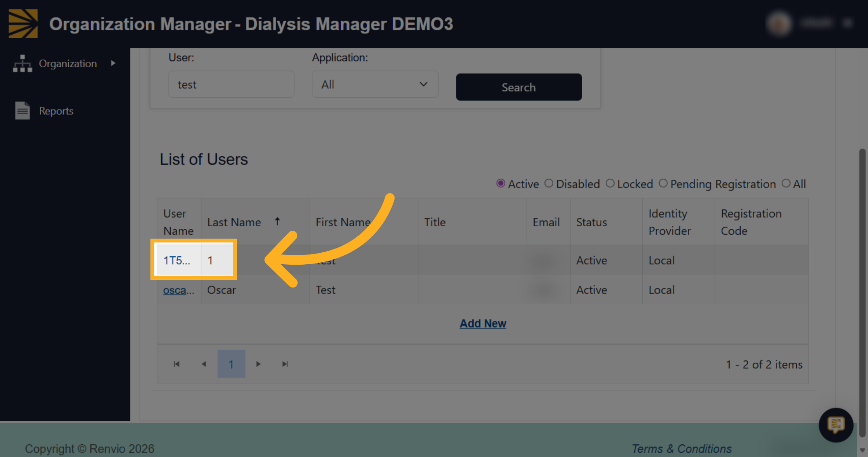This screenshot has width=868, height=457.
Task: Open the chat support widget
Action: [x=836, y=425]
